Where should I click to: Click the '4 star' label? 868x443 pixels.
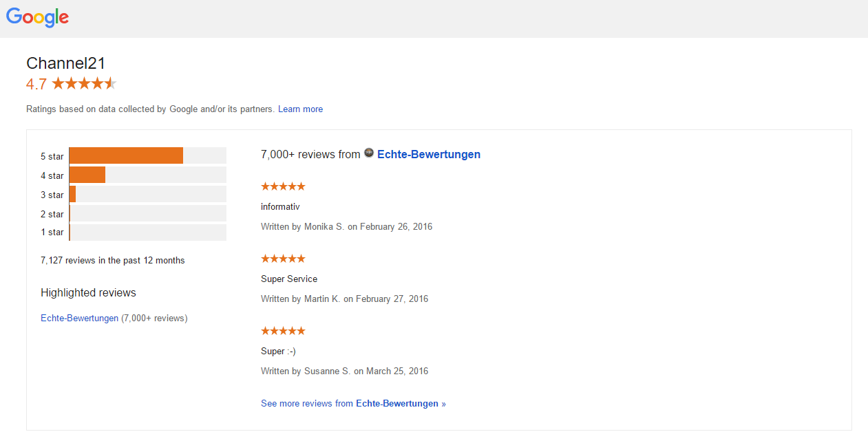click(52, 175)
